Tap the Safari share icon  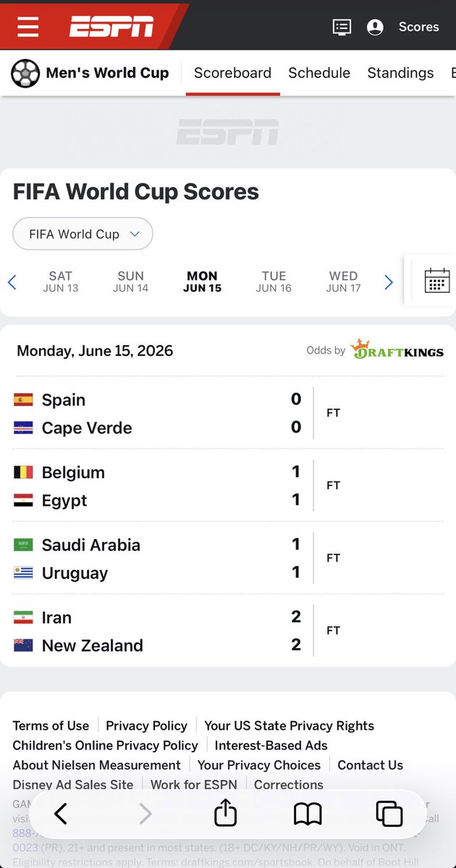pyautogui.click(x=226, y=813)
